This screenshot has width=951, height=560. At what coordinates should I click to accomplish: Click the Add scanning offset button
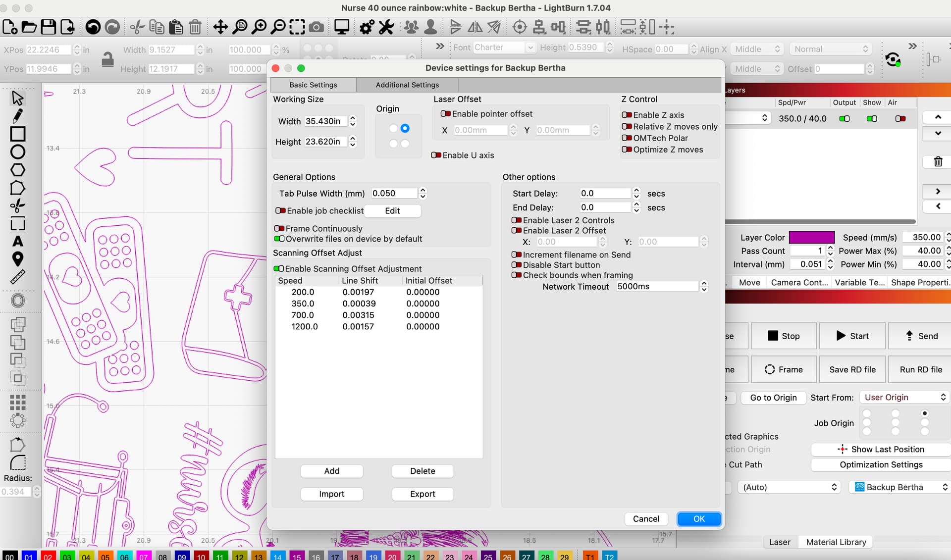(x=331, y=471)
